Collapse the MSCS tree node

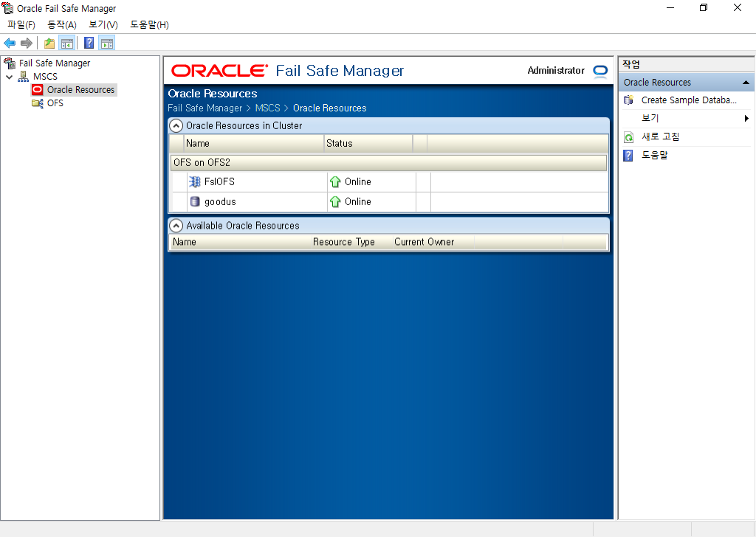coord(9,77)
